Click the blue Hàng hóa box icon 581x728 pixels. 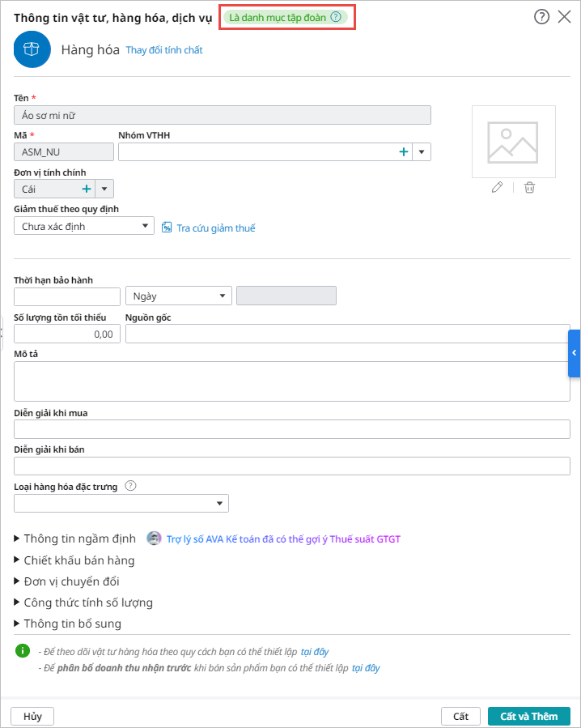pos(32,49)
